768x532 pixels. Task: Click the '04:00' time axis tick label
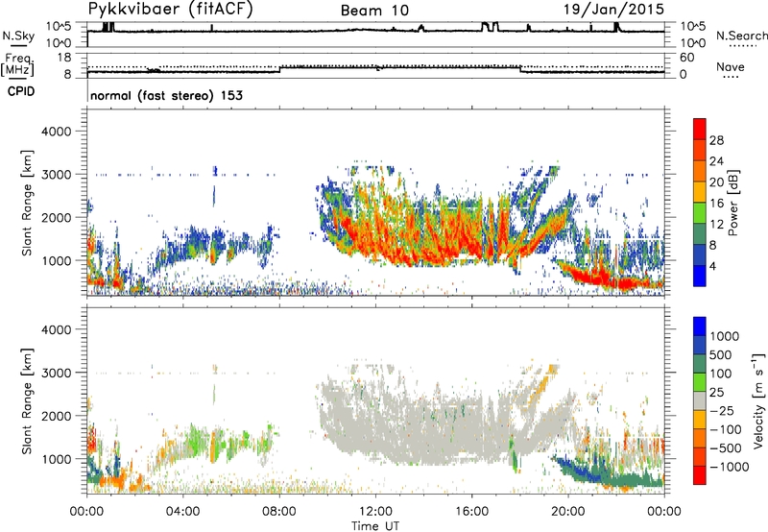click(183, 512)
